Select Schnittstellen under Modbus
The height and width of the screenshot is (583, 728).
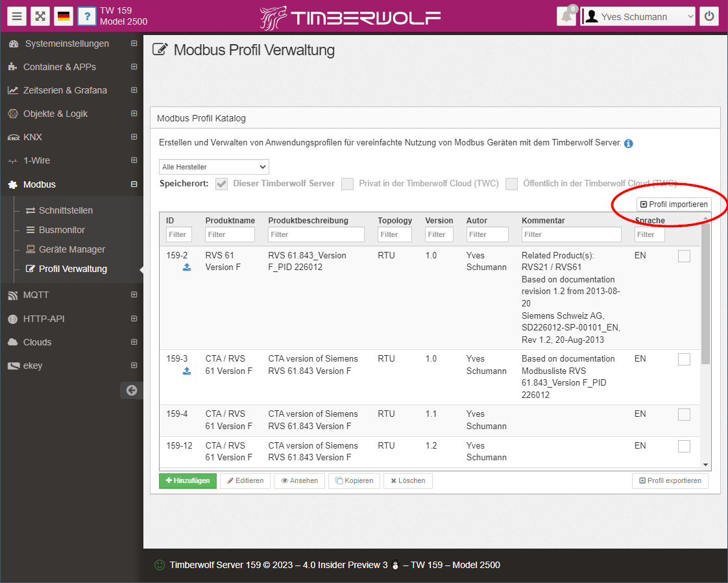point(66,210)
